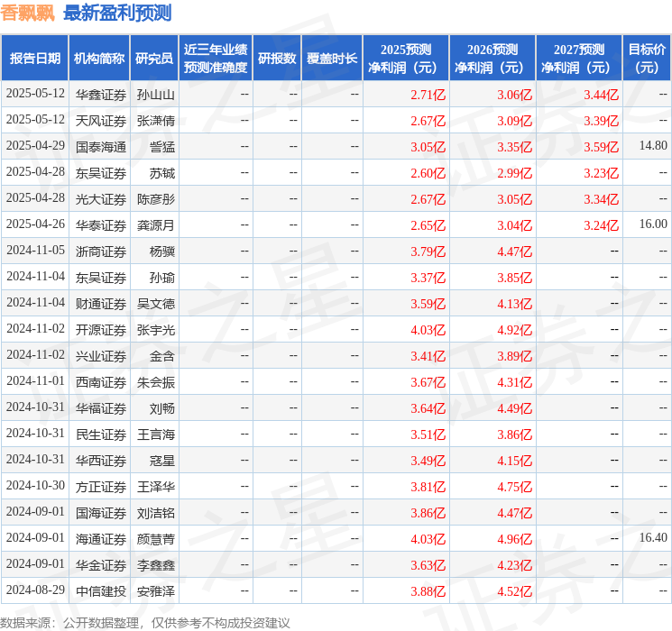The height and width of the screenshot is (631, 672).
Task: Click analyst name 王言海
Action: coord(155,434)
